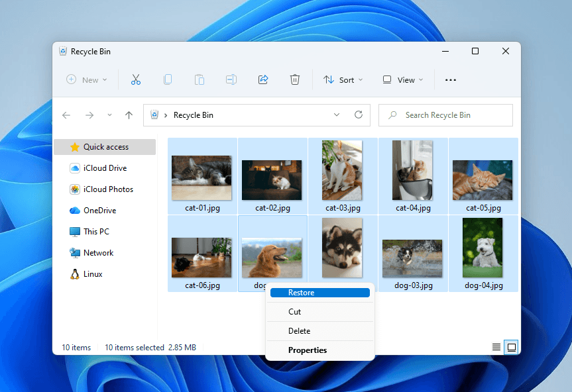Select the cat-06.jpg thumbnail
572x392 pixels.
point(201,258)
